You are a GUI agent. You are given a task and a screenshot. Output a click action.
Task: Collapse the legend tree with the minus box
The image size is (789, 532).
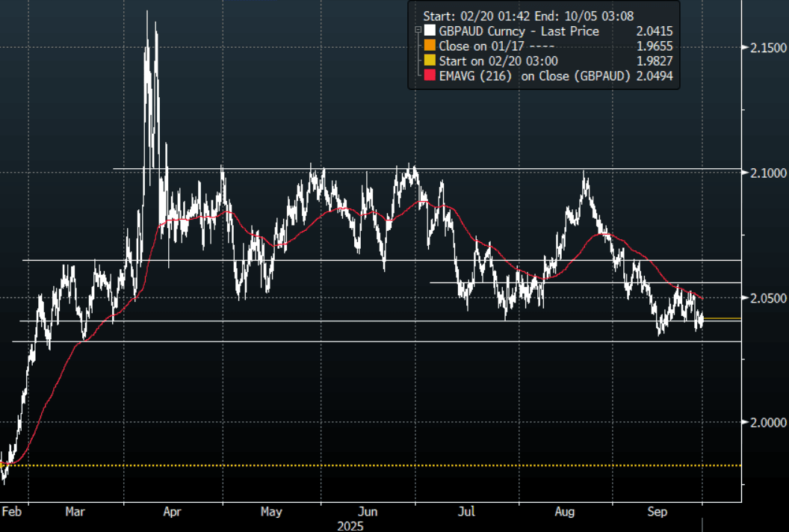click(416, 31)
